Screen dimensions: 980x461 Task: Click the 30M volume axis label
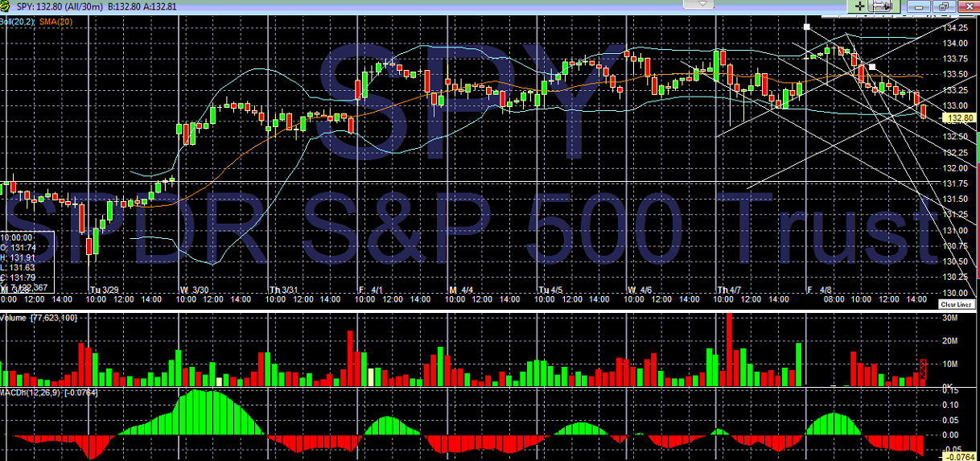pyautogui.click(x=952, y=318)
